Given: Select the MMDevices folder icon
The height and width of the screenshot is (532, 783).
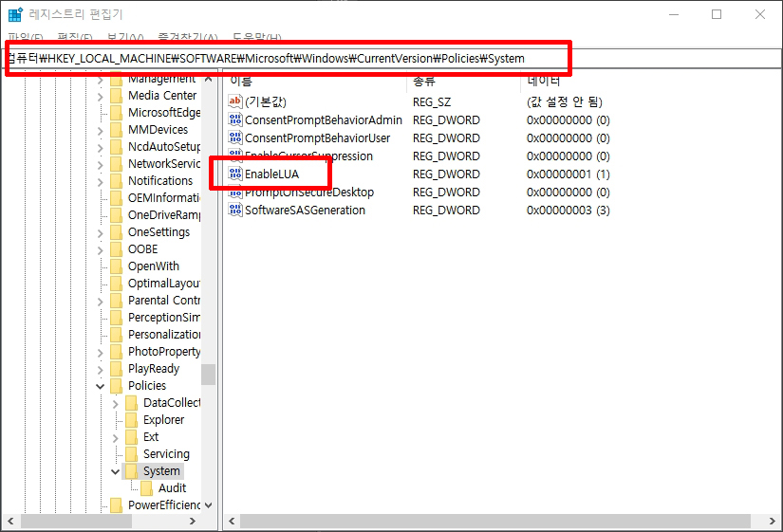Looking at the screenshot, I should coord(116,130).
